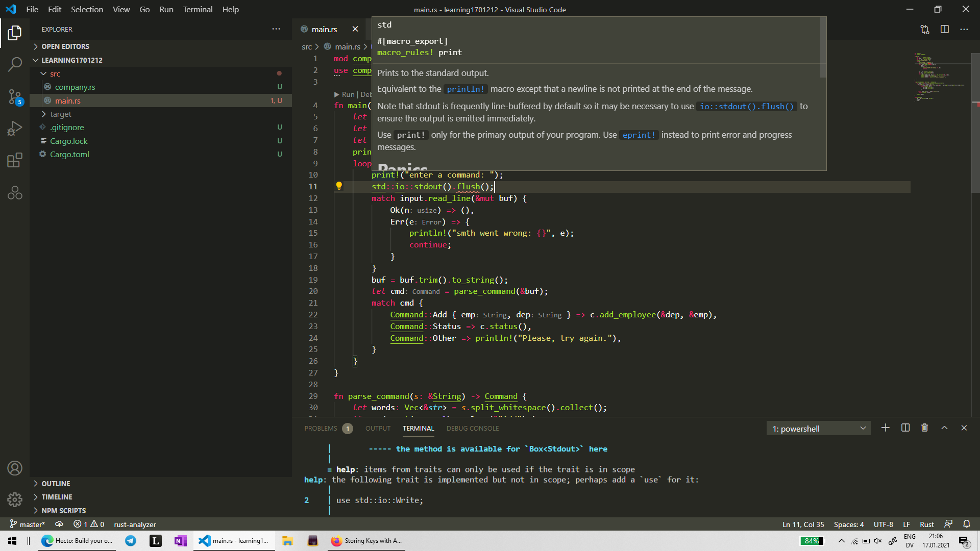Viewport: 980px width, 551px height.
Task: Click the publish to cloud icon in status bar
Action: (x=59, y=524)
